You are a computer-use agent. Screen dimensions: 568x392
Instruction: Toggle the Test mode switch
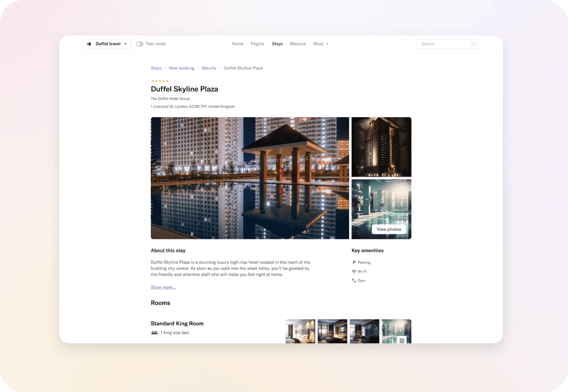[x=140, y=44]
